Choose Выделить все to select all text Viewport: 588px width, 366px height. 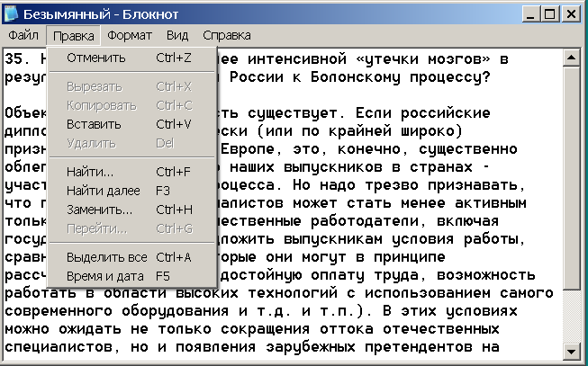click(106, 257)
